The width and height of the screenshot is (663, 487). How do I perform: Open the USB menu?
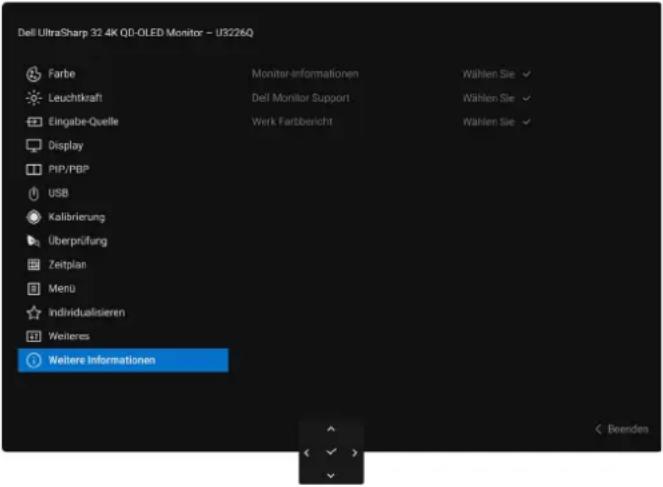pos(58,193)
